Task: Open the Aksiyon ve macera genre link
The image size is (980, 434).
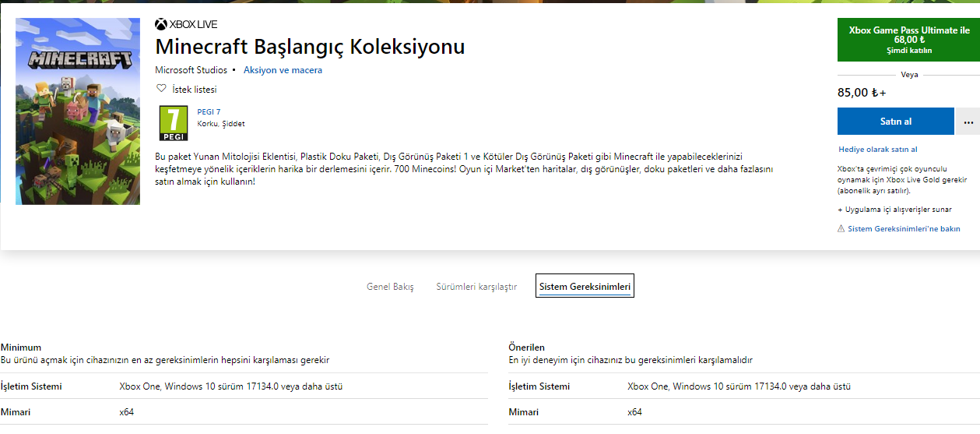Action: [x=283, y=70]
